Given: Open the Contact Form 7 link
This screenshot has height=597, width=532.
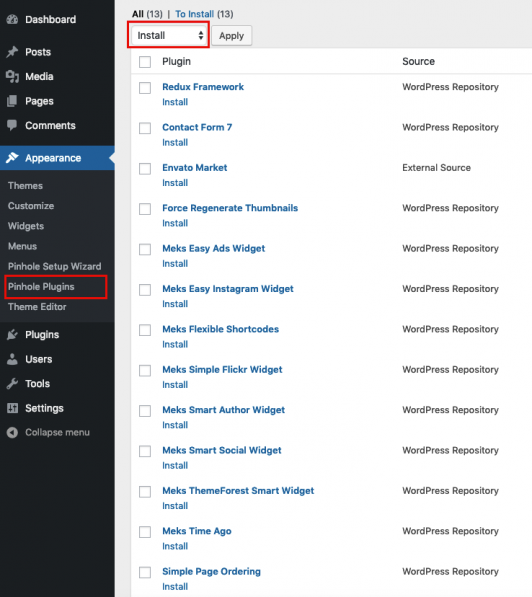Looking at the screenshot, I should [197, 127].
